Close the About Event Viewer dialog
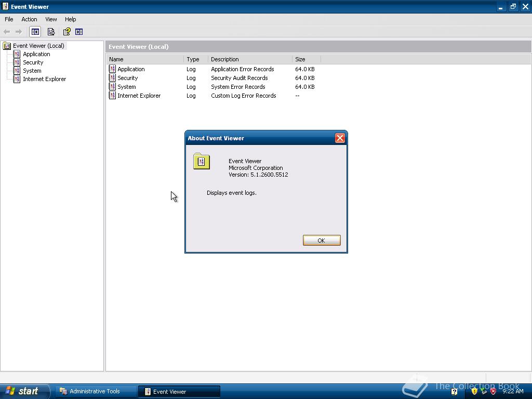The image size is (532, 399). 340,138
